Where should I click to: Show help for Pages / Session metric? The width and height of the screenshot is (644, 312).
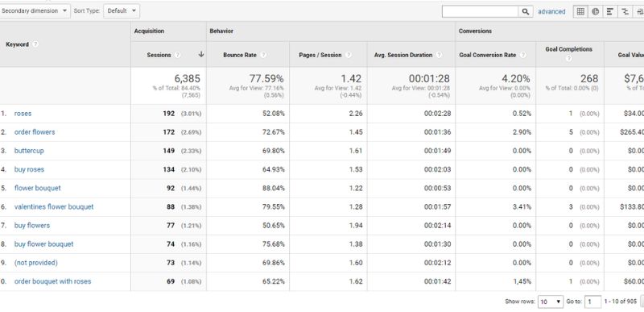tap(349, 55)
